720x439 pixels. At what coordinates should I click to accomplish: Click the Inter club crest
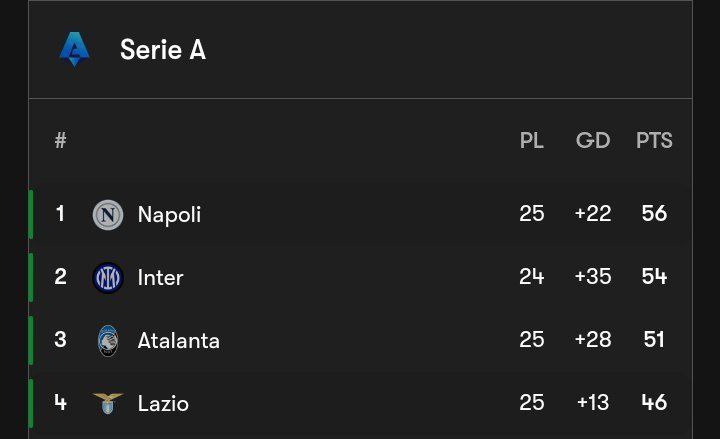tap(108, 277)
